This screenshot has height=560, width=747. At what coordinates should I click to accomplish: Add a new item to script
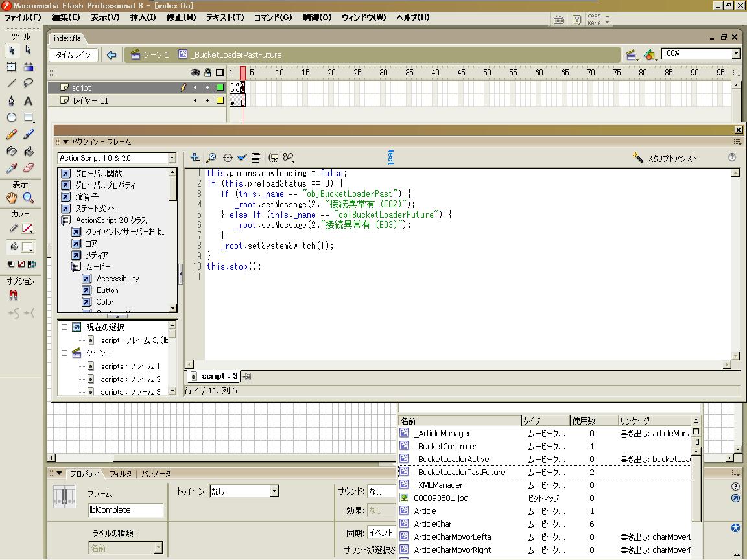coord(195,157)
